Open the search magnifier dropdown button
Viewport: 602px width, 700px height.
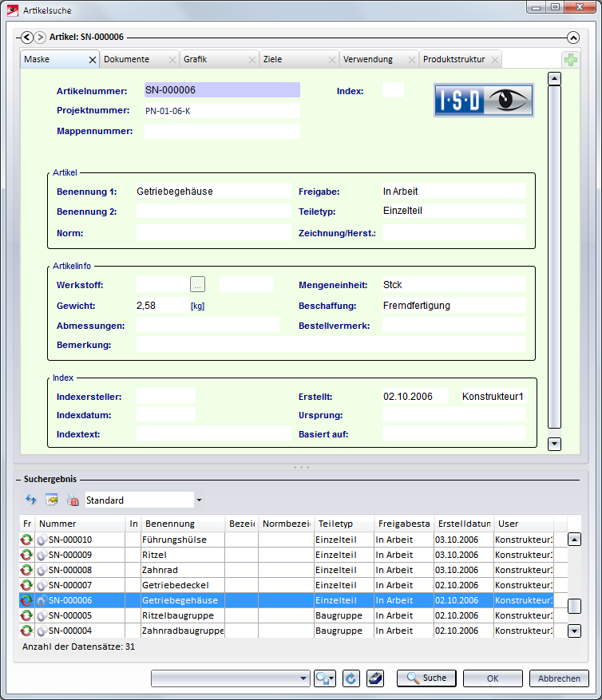click(324, 678)
